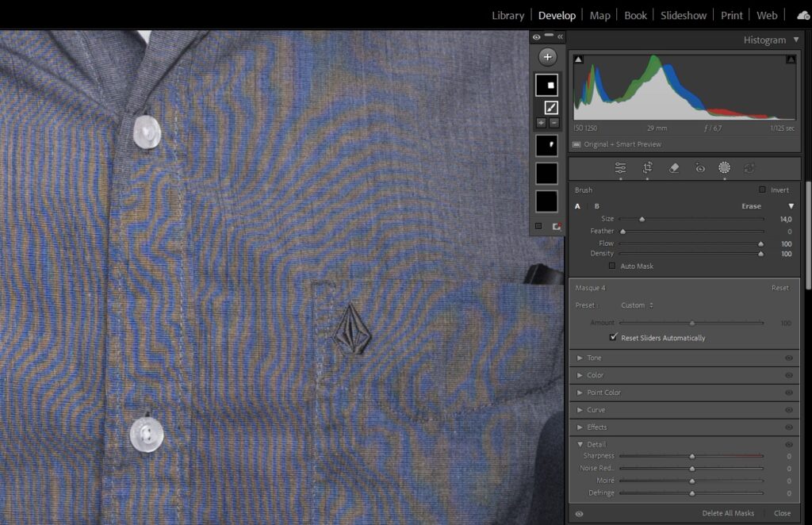Uncheck Reset Sliders Automatically

click(x=613, y=338)
